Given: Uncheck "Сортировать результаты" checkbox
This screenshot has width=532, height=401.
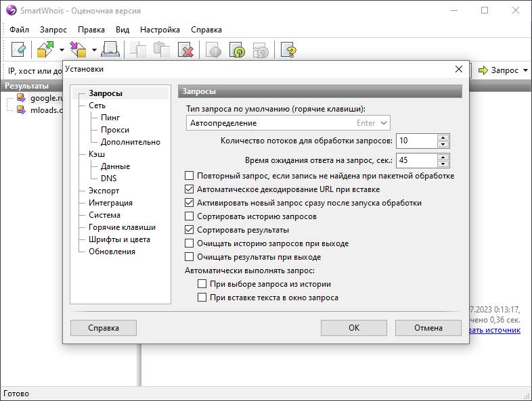Looking at the screenshot, I should (190, 230).
